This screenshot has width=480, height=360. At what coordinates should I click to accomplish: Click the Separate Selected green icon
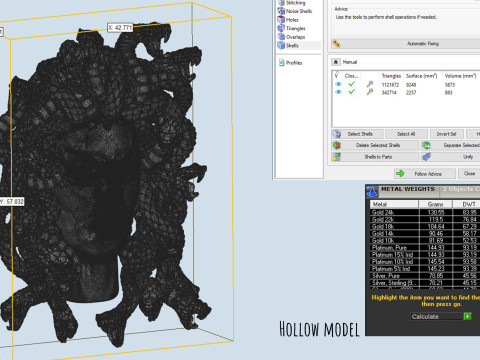point(426,145)
